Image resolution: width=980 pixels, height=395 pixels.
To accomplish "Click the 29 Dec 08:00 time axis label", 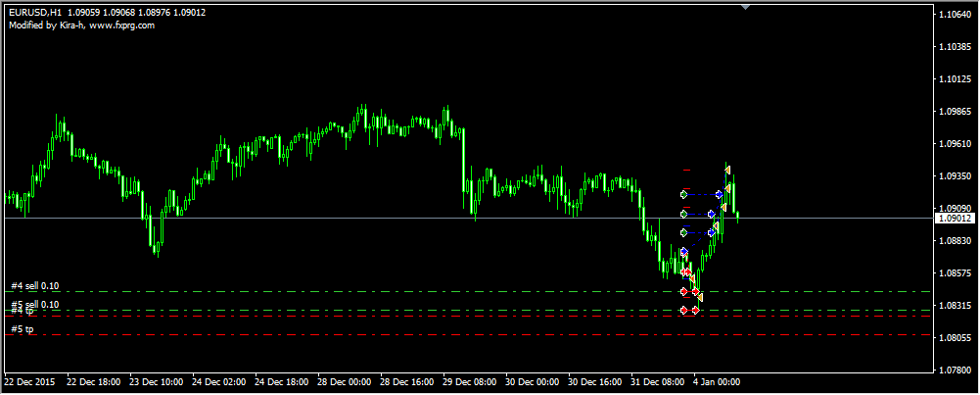I will pos(469,381).
